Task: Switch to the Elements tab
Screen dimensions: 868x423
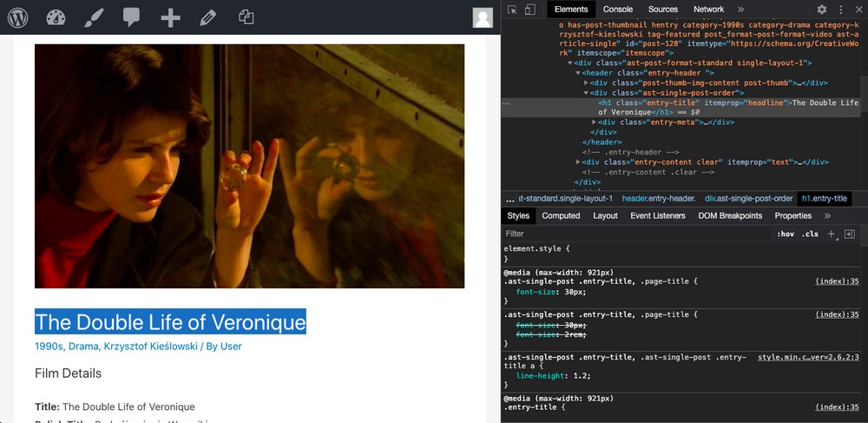Action: pyautogui.click(x=571, y=10)
